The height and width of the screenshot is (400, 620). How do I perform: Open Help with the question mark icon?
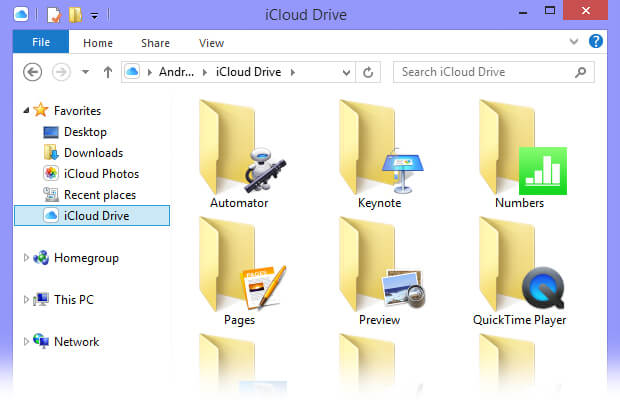(595, 41)
